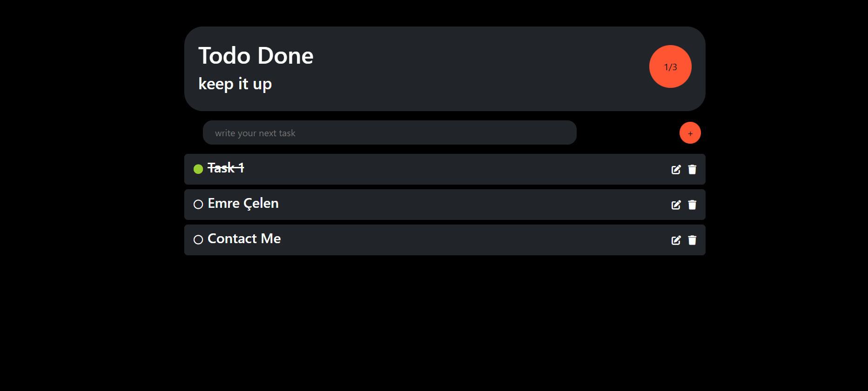Click the Contact Me row background

point(445,240)
